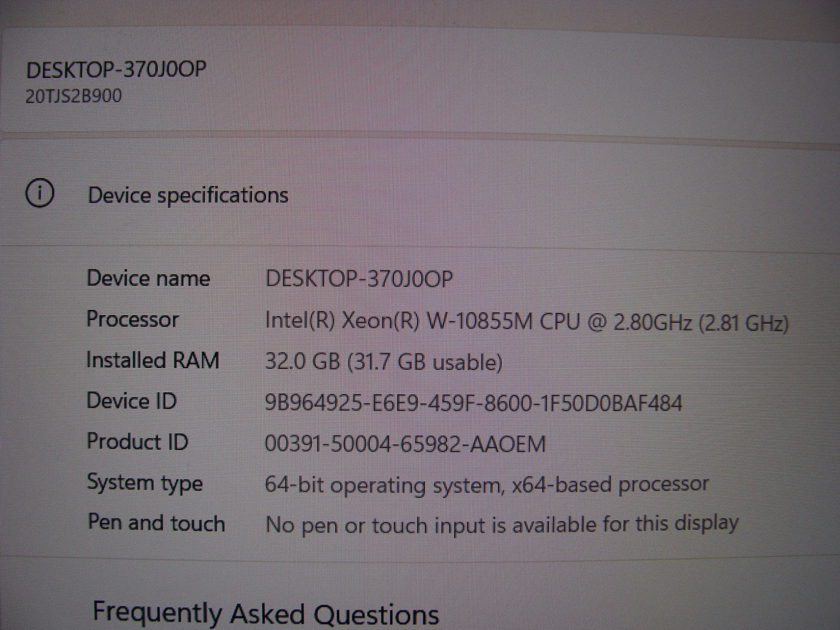This screenshot has width=840, height=630.
Task: Click the Device ID label
Action: (131, 401)
